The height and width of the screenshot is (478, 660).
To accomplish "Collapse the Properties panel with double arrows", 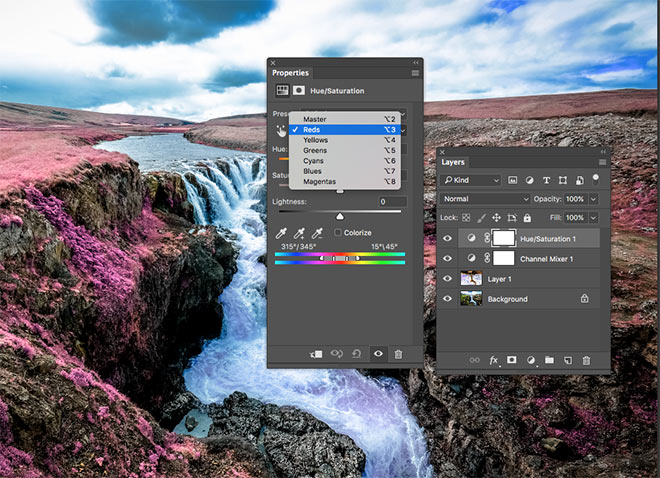I will click(x=416, y=62).
